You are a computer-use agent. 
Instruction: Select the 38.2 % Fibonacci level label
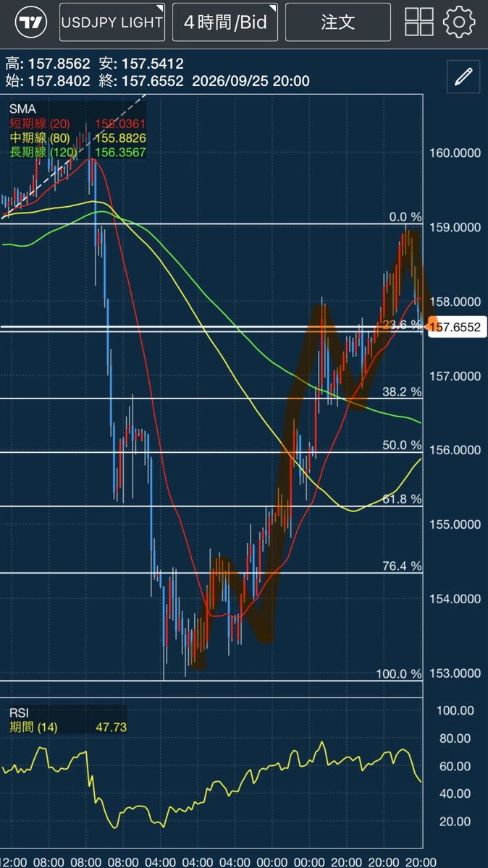click(402, 391)
